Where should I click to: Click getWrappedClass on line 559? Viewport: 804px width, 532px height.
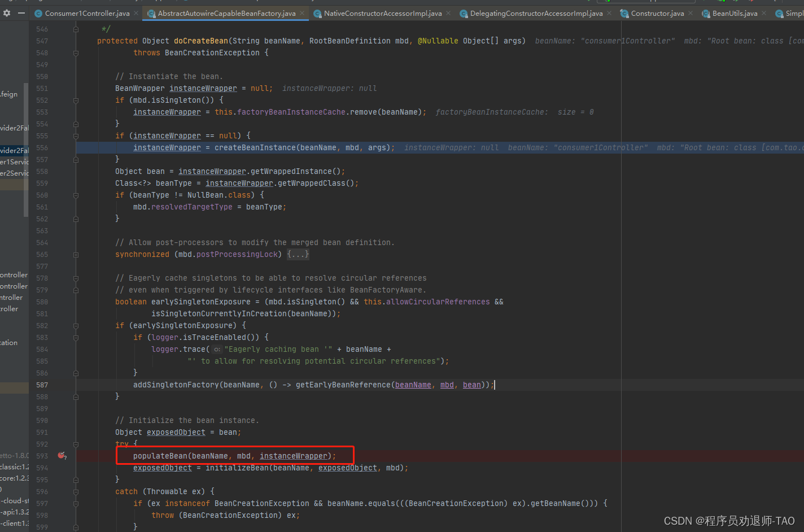312,184
